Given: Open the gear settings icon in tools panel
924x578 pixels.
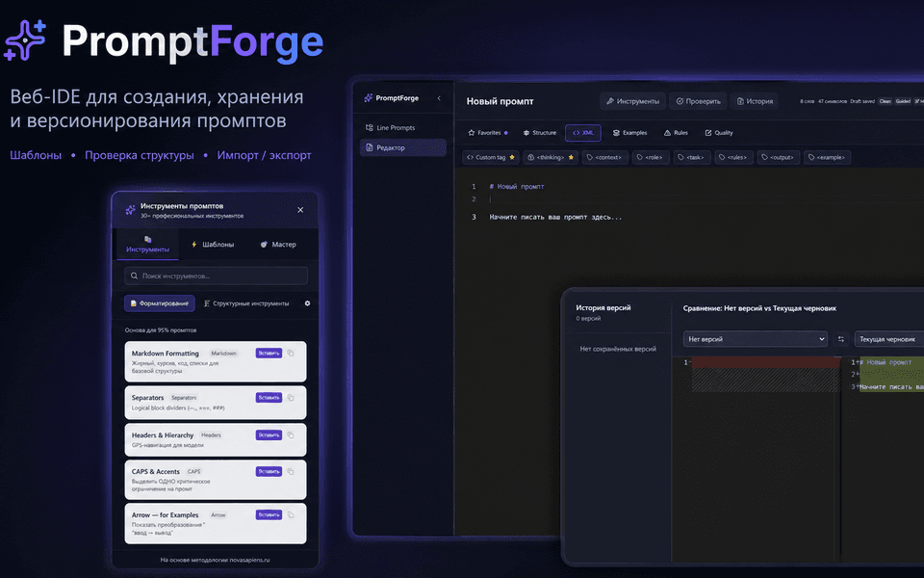Looking at the screenshot, I should [x=307, y=303].
